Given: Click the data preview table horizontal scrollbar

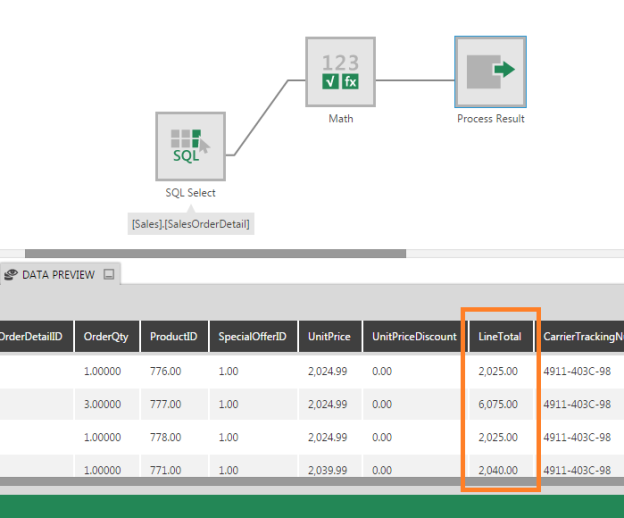Looking at the screenshot, I should 300,481.
